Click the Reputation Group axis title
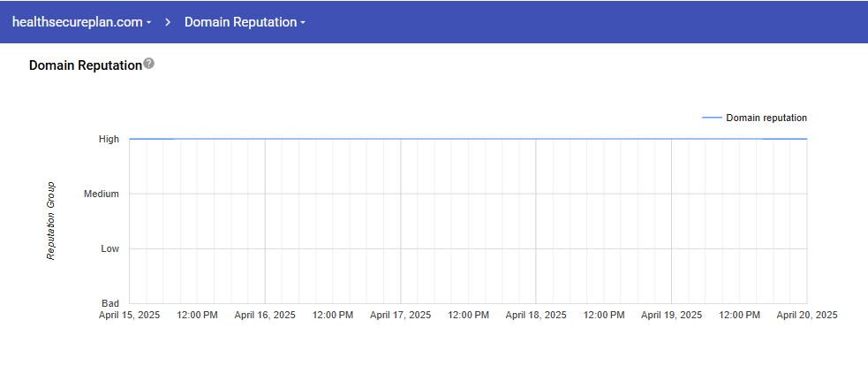Image resolution: width=868 pixels, height=366 pixels. coord(51,221)
